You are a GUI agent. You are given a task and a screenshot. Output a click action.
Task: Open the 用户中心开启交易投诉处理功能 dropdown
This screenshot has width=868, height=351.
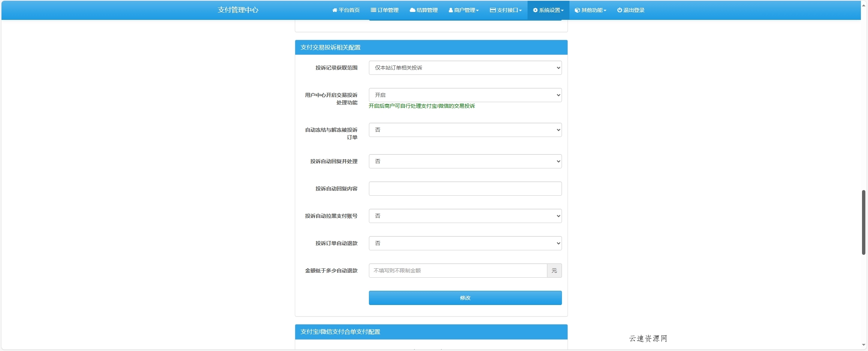click(465, 95)
